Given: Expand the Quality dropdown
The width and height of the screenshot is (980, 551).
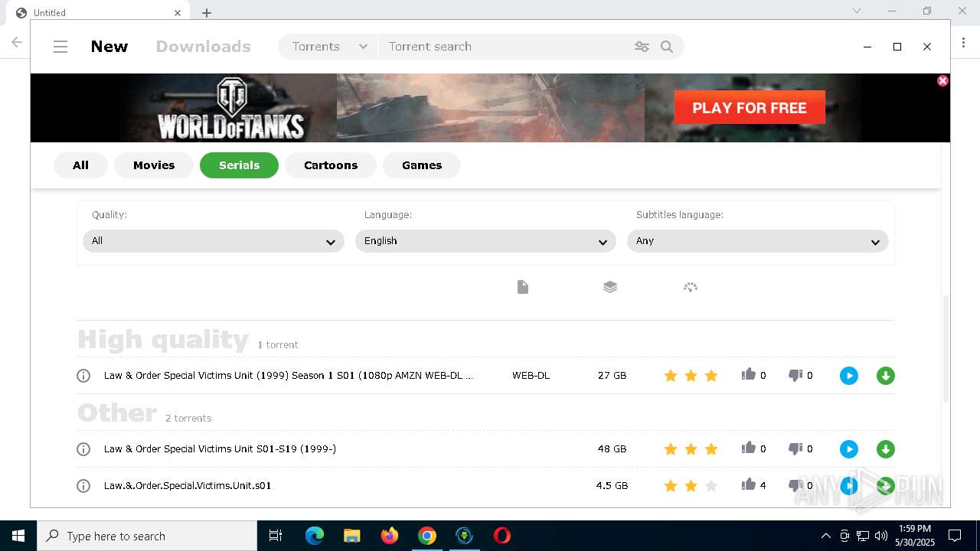Looking at the screenshot, I should (x=214, y=241).
